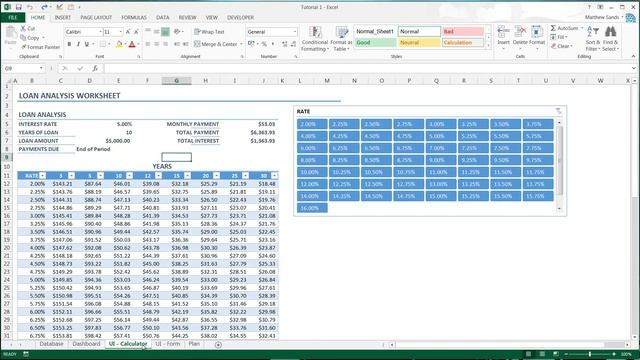This screenshot has width=640, height=360.
Task: Open Find & Select binoculars
Action: click(x=611, y=39)
